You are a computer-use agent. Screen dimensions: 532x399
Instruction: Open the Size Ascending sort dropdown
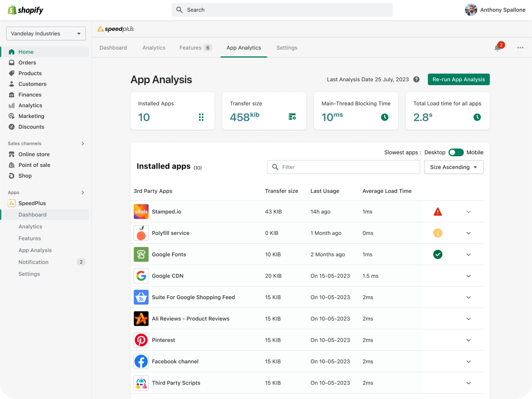pyautogui.click(x=453, y=167)
